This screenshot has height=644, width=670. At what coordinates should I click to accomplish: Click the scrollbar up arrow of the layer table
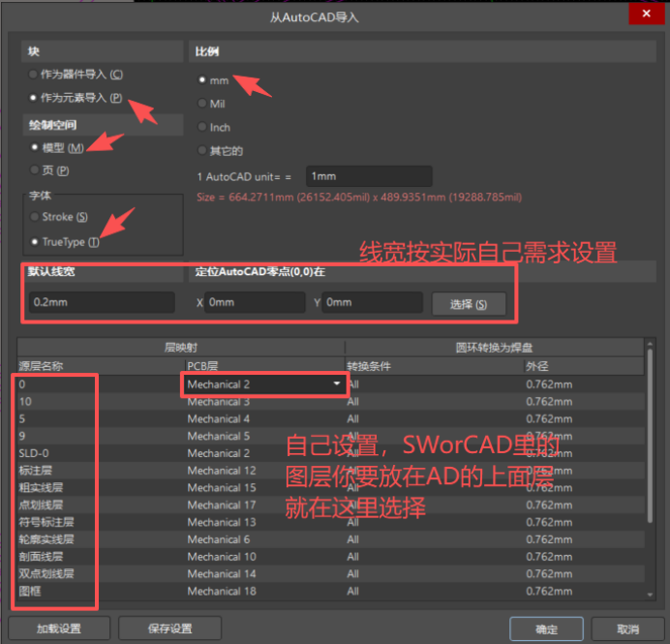[650, 344]
